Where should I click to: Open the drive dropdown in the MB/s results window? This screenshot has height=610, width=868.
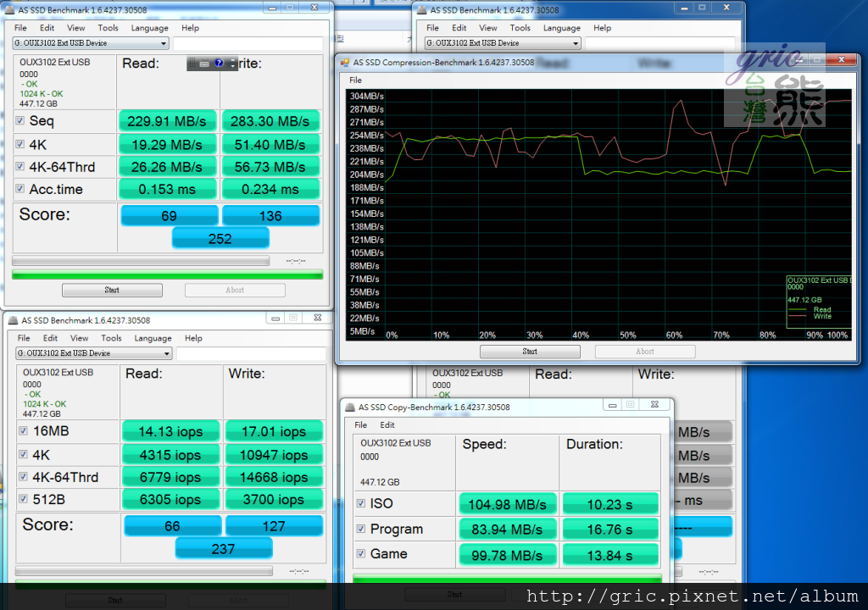tap(90, 43)
